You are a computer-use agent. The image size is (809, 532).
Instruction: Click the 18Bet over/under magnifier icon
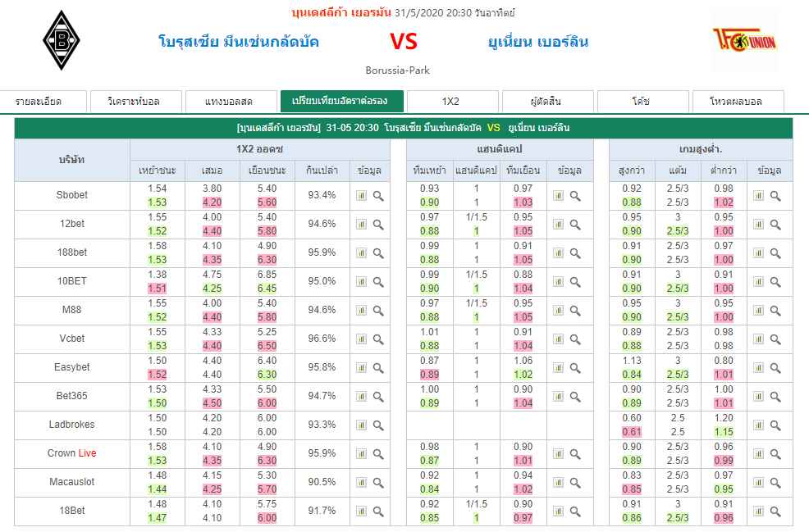coord(775,512)
